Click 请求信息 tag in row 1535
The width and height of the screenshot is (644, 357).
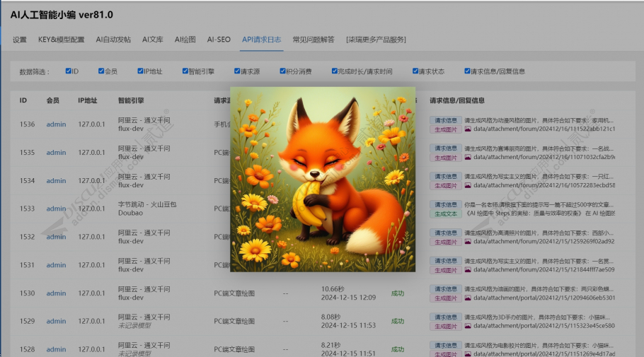tap(446, 148)
